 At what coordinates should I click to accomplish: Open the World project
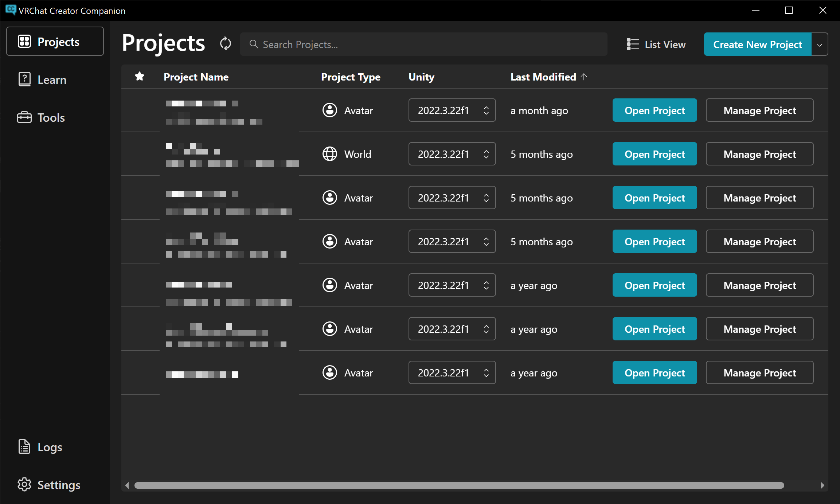point(655,154)
